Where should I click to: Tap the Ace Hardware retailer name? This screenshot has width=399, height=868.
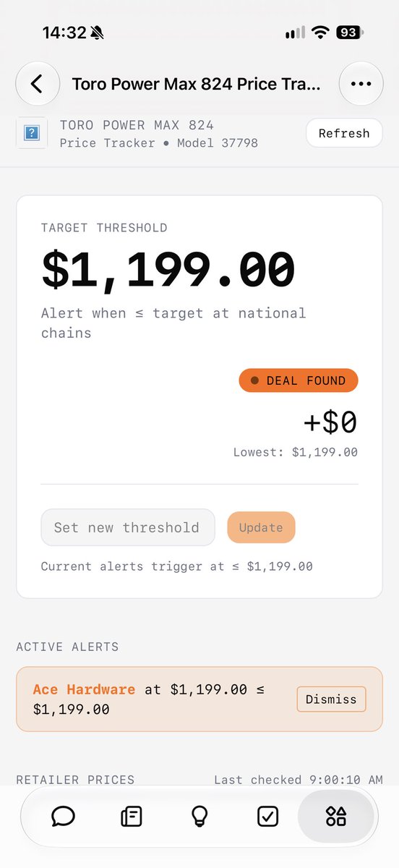pos(84,689)
